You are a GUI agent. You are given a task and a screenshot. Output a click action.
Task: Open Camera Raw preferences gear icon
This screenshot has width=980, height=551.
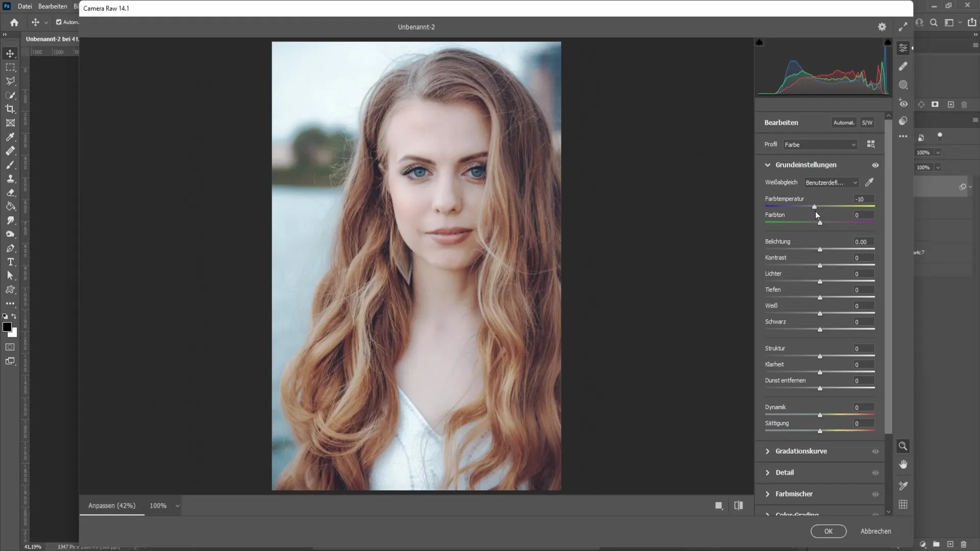882,27
